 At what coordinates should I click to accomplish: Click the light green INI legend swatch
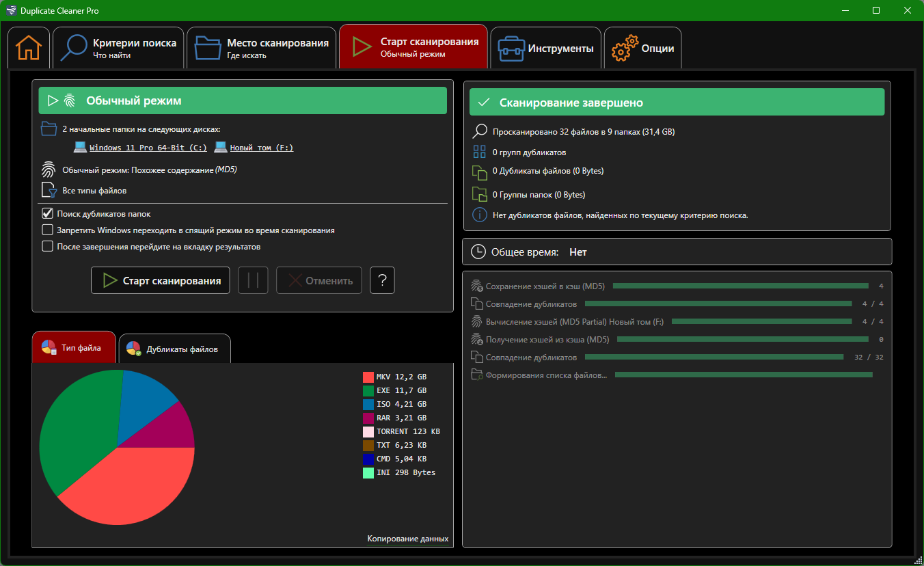click(368, 472)
